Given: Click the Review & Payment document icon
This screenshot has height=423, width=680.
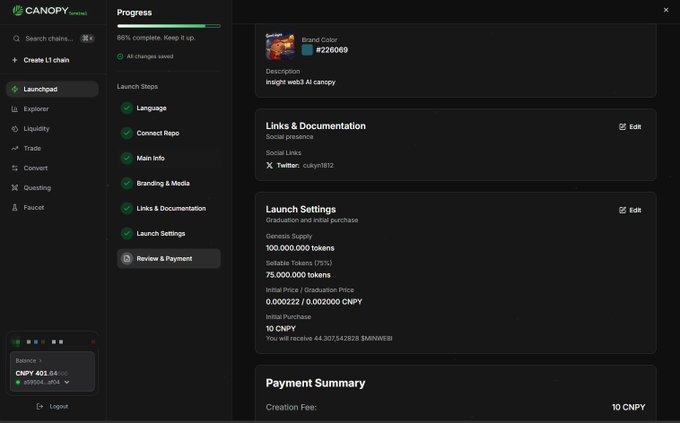Looking at the screenshot, I should pyautogui.click(x=127, y=259).
